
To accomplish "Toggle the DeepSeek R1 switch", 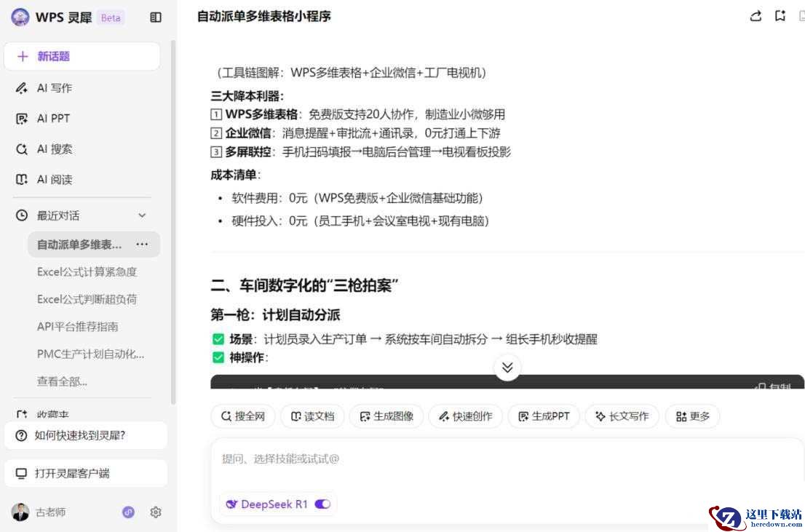I will [322, 504].
